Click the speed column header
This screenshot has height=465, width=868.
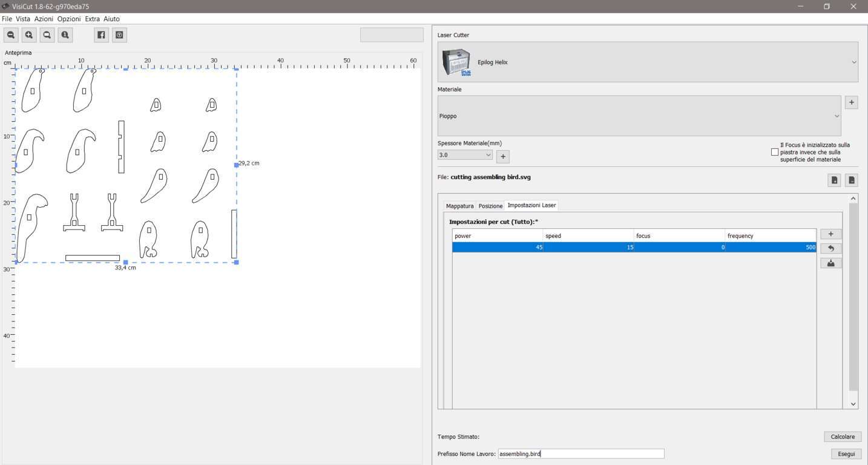(588, 236)
